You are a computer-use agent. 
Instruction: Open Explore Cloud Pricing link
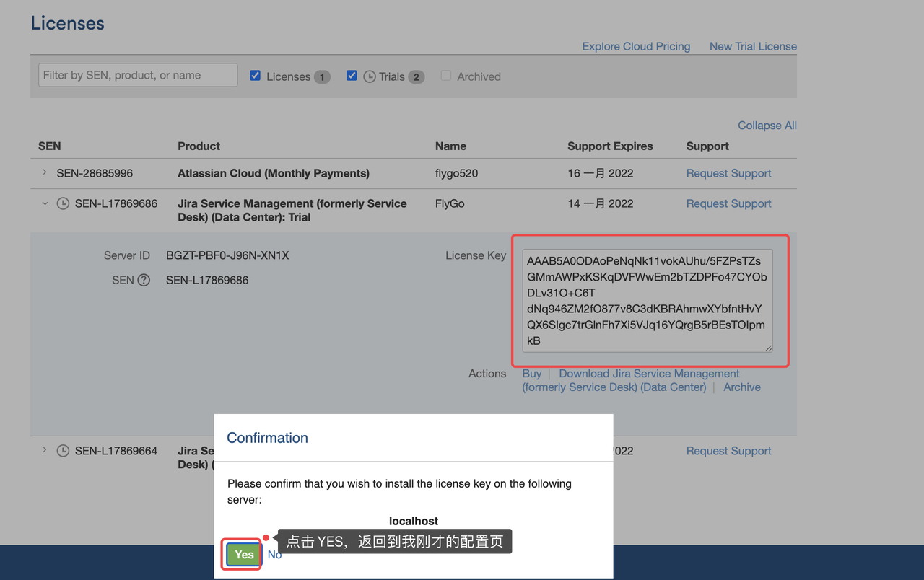pyautogui.click(x=636, y=46)
